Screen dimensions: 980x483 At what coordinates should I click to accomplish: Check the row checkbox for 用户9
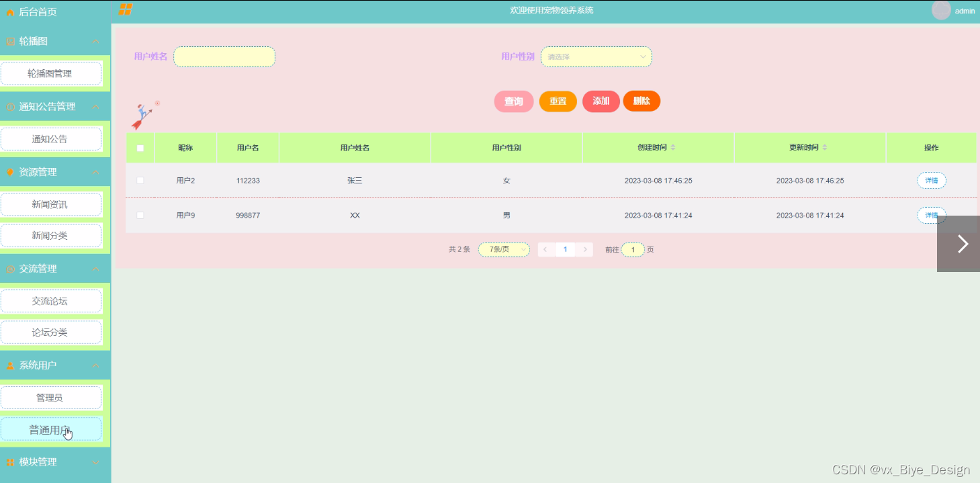click(140, 215)
